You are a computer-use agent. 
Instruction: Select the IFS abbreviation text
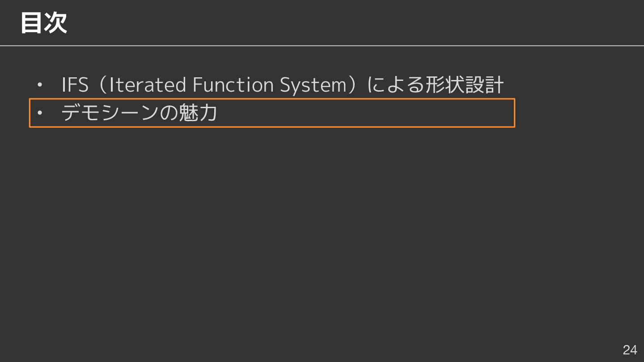pos(75,85)
